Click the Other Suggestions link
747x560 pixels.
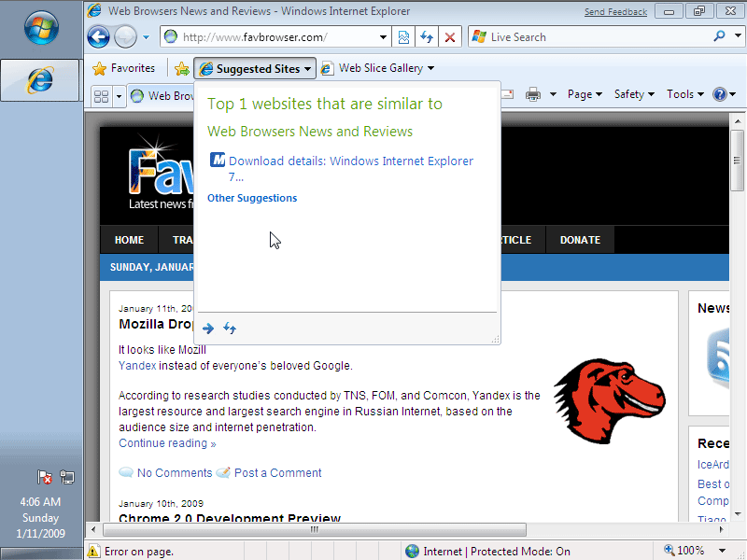[x=252, y=198]
